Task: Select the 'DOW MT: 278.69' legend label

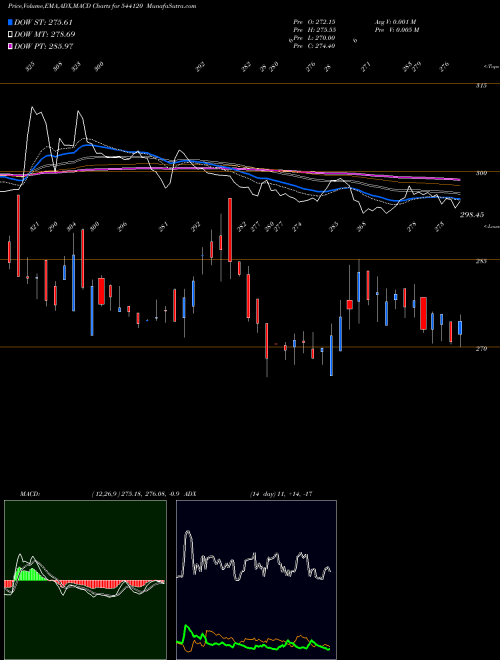Action: (x=45, y=34)
